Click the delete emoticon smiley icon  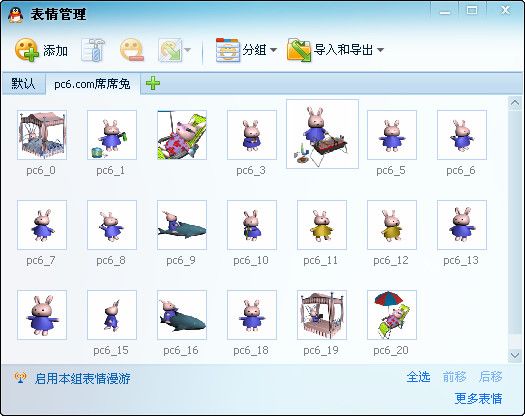(x=132, y=50)
